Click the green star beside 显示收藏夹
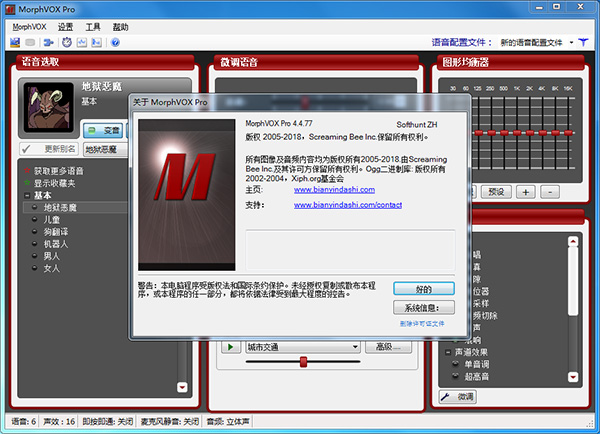600x434 pixels. [27, 183]
